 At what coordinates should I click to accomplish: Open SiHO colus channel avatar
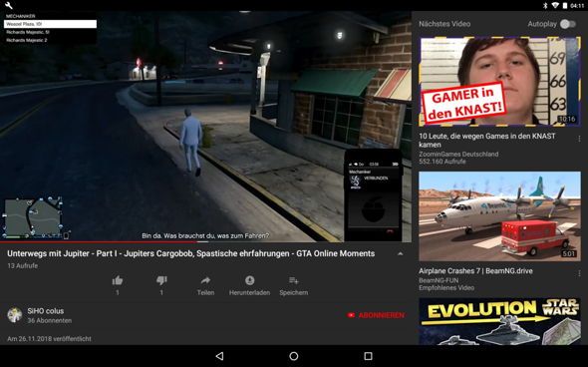point(15,315)
